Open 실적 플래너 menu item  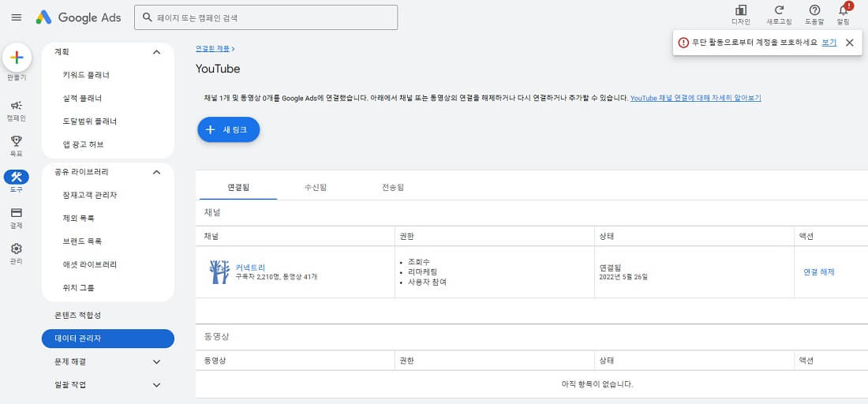click(x=83, y=98)
